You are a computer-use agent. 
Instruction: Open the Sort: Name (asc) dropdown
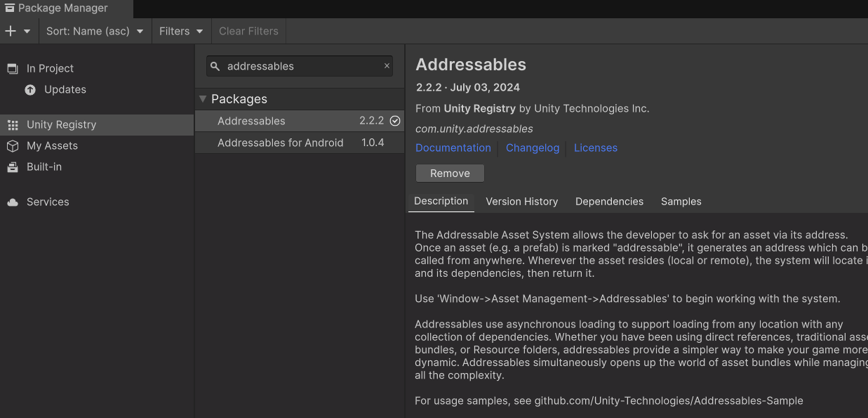[x=94, y=31]
